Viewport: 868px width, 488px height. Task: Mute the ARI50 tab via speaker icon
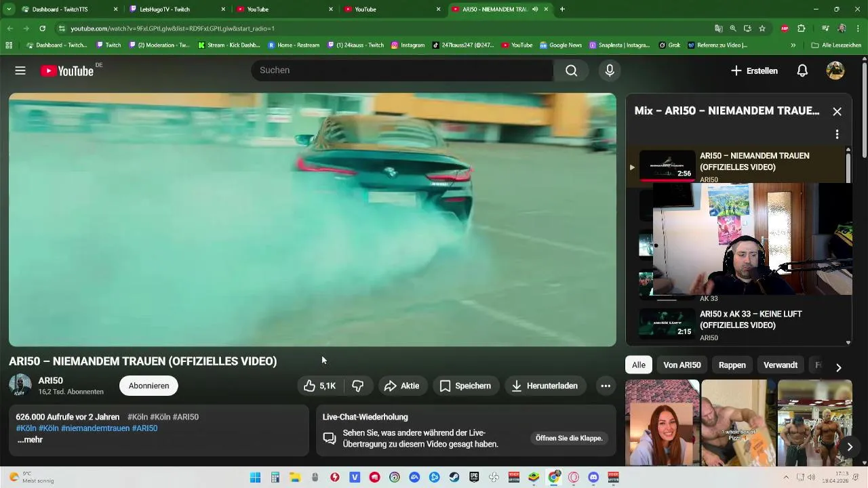pos(535,9)
